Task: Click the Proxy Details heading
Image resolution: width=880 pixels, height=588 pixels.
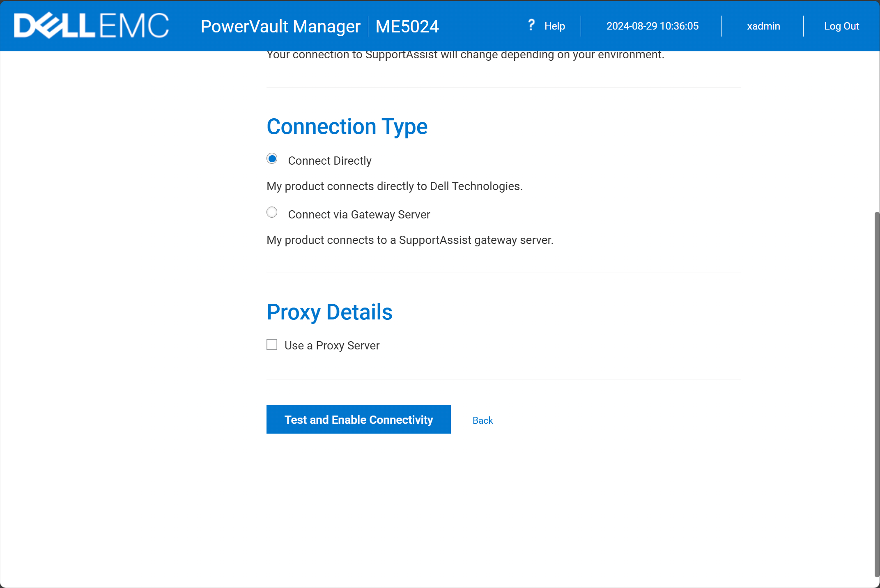Action: click(x=329, y=312)
